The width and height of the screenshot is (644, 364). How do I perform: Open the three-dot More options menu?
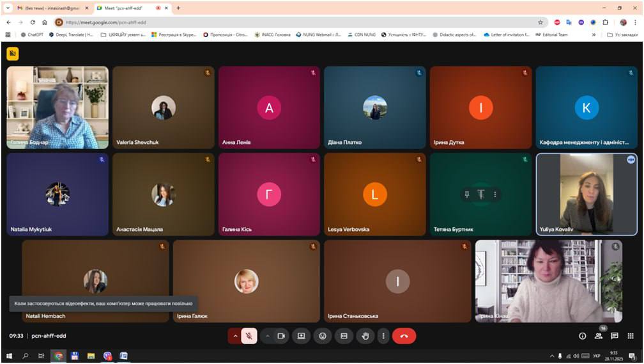[383, 336]
